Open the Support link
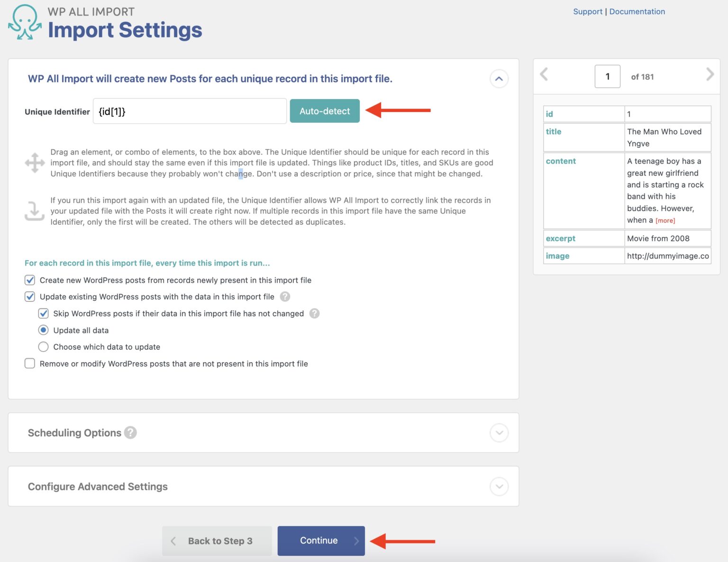The width and height of the screenshot is (728, 562). coord(587,11)
